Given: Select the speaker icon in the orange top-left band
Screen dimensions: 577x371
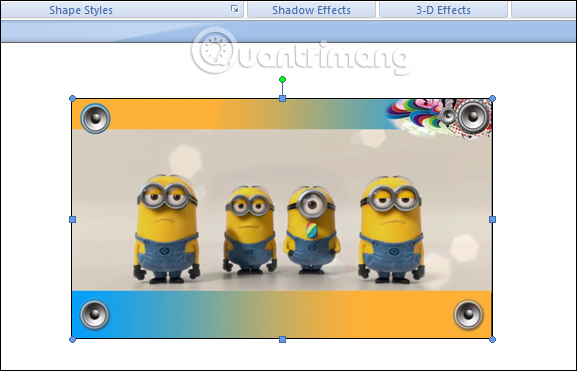Looking at the screenshot, I should click(95, 118).
